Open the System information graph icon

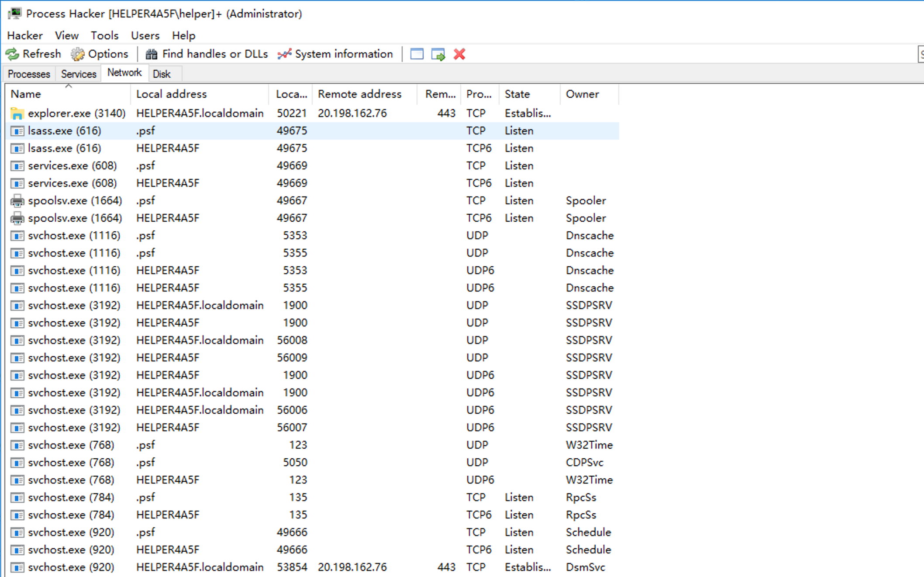pyautogui.click(x=284, y=54)
